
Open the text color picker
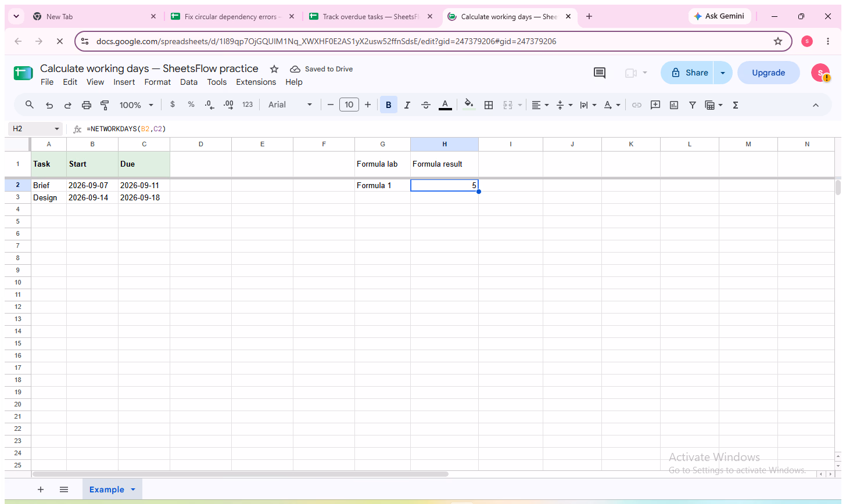tap(445, 105)
